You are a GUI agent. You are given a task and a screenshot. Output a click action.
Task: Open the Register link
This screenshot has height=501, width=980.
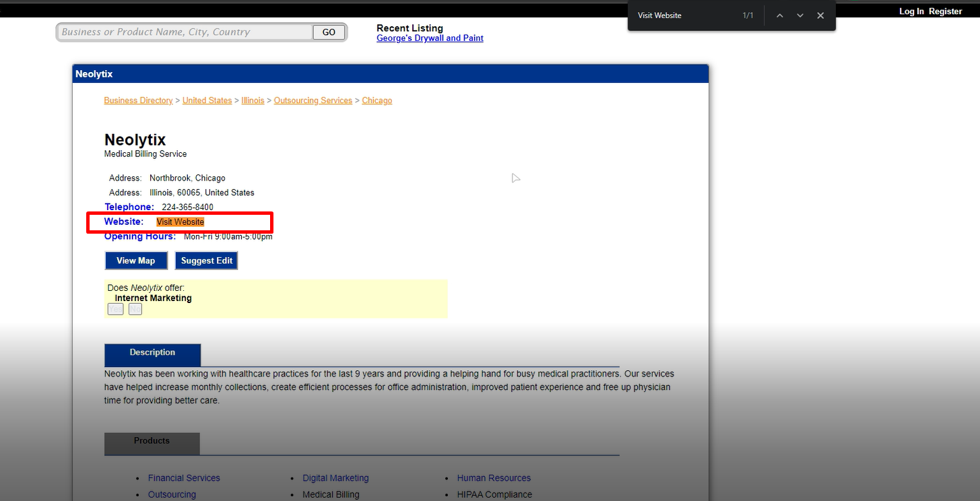[x=946, y=11]
